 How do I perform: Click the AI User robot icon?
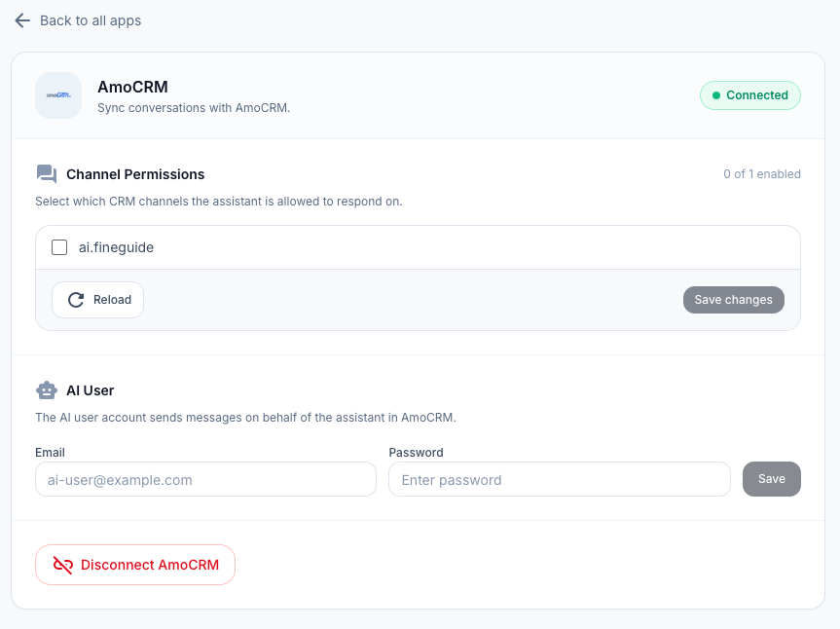click(x=47, y=390)
